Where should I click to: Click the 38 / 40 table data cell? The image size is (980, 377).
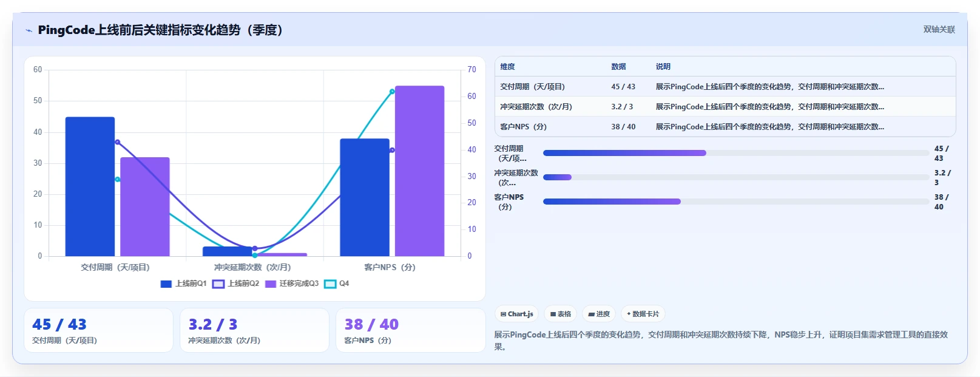coord(623,127)
